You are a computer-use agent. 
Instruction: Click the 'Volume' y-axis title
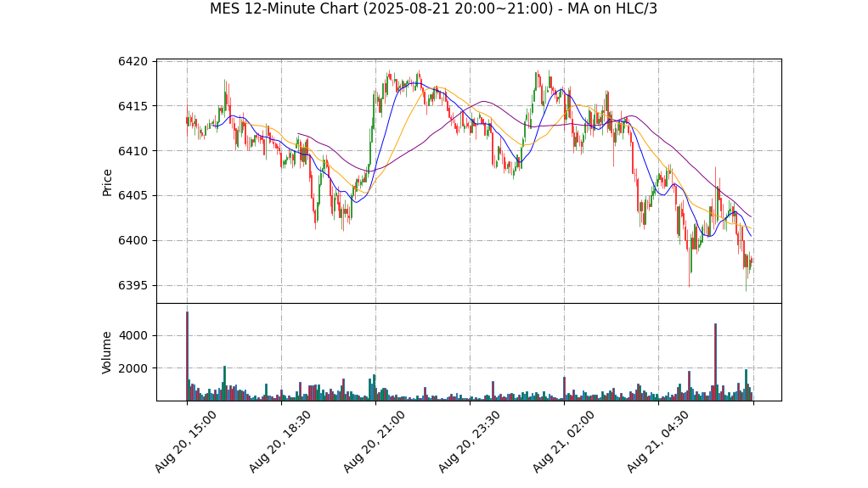107,352
